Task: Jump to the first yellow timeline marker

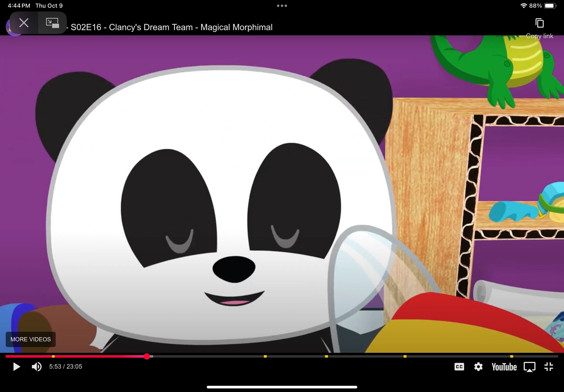Action: tap(53, 356)
